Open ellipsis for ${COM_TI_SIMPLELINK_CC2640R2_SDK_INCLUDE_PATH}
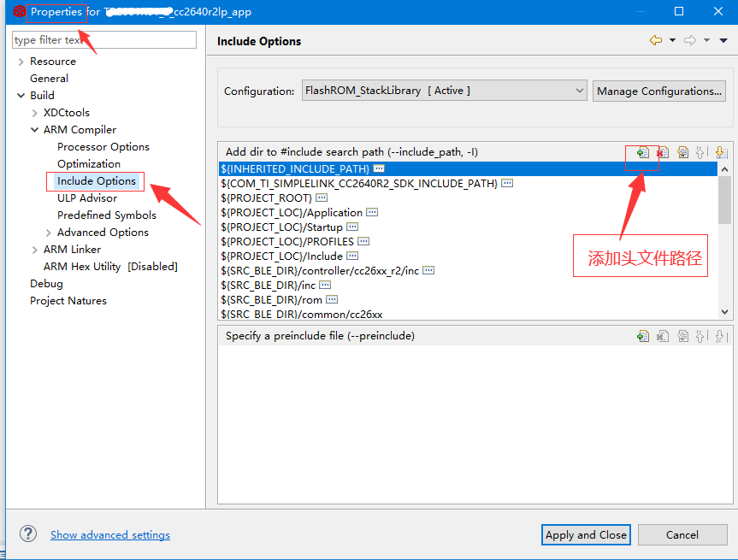Screen dimensions: 738x560 (507, 183)
